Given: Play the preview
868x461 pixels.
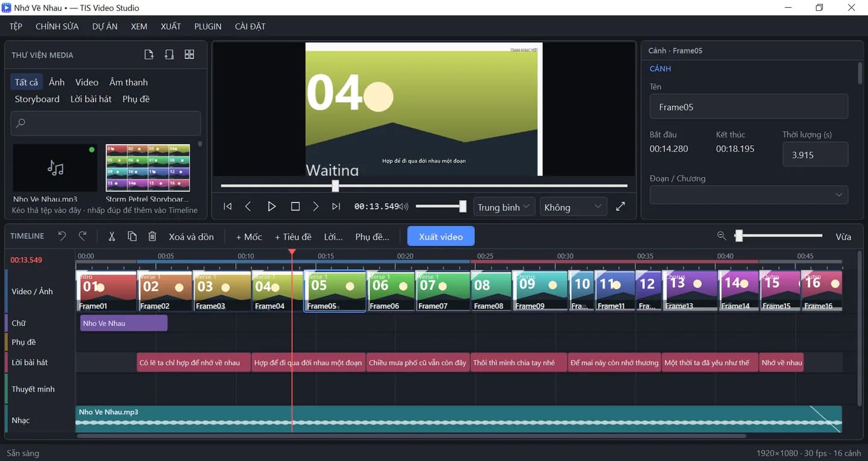Looking at the screenshot, I should point(272,207).
